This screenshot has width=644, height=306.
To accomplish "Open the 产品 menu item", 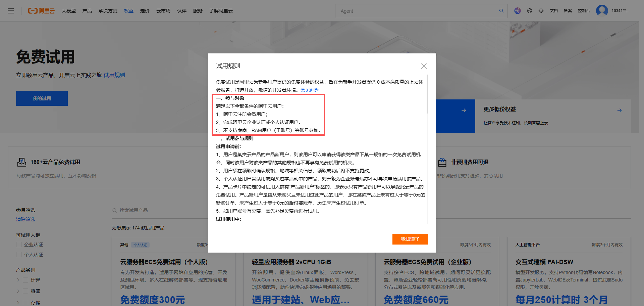I will [x=87, y=11].
